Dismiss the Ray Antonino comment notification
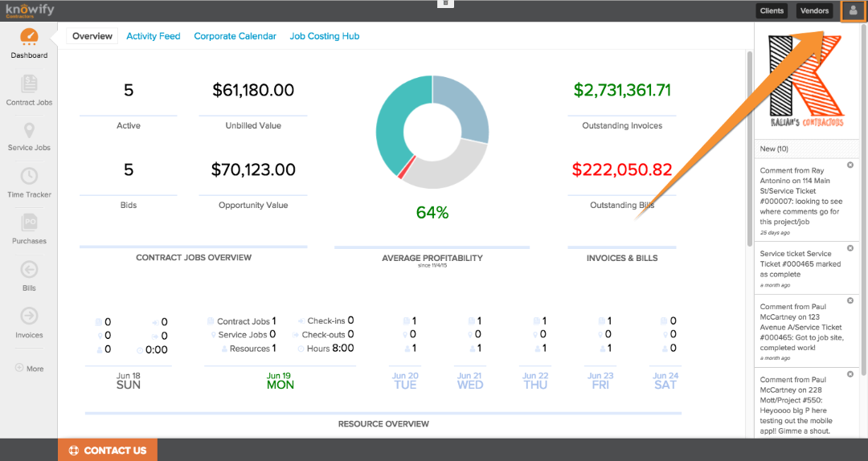This screenshot has width=868, height=461. coord(850,165)
